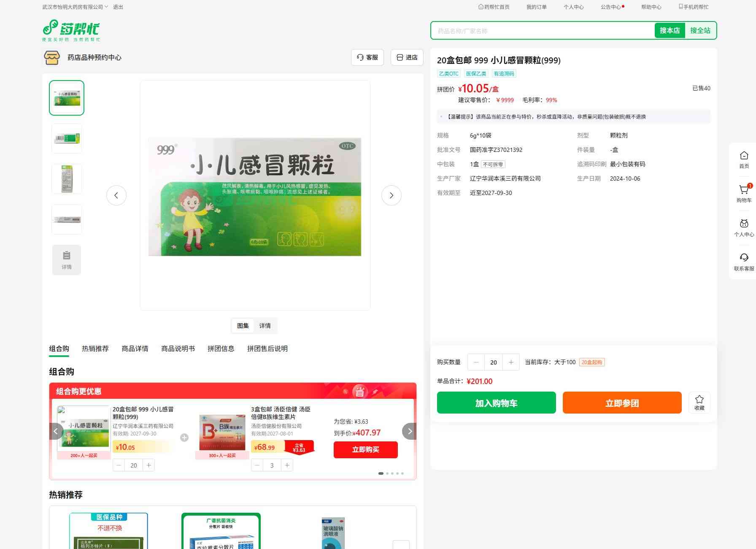Viewport: 756px width, 549px height.
Task: Switch image viewer to 详情 toggle
Action: (265, 326)
